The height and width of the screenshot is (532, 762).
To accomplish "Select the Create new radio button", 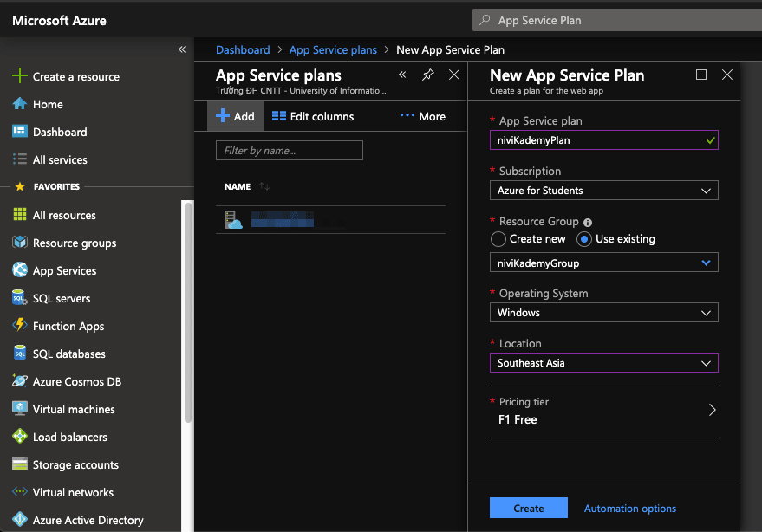I will tap(498, 239).
